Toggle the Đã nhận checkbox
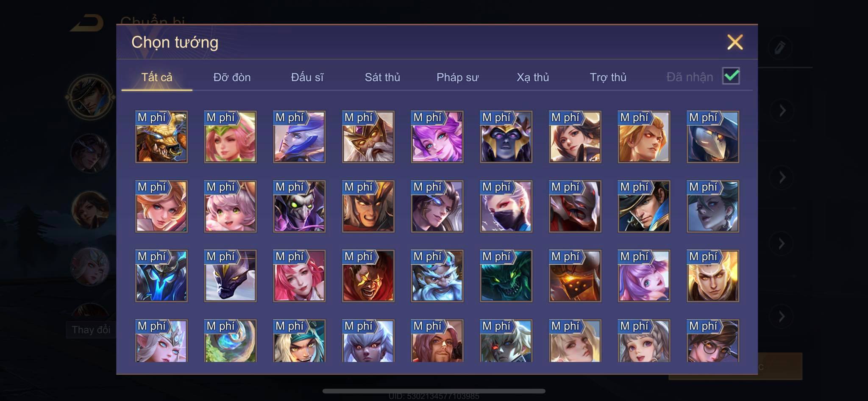 point(731,76)
